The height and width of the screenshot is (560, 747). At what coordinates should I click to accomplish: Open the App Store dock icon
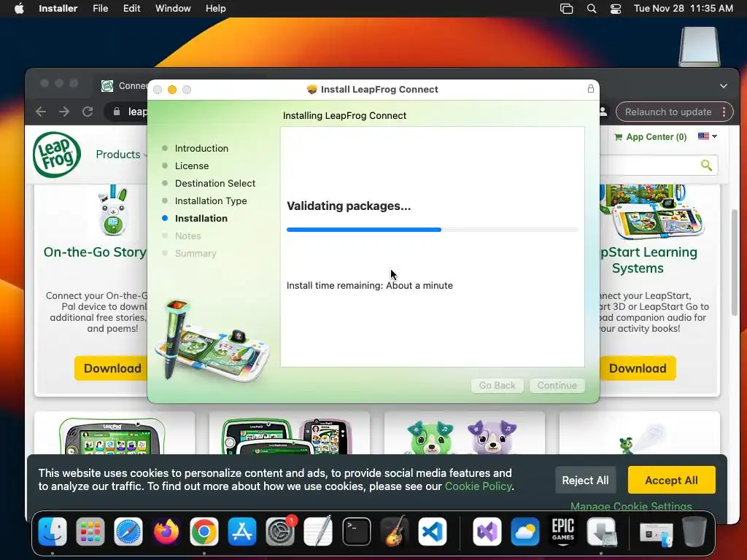pos(242,532)
